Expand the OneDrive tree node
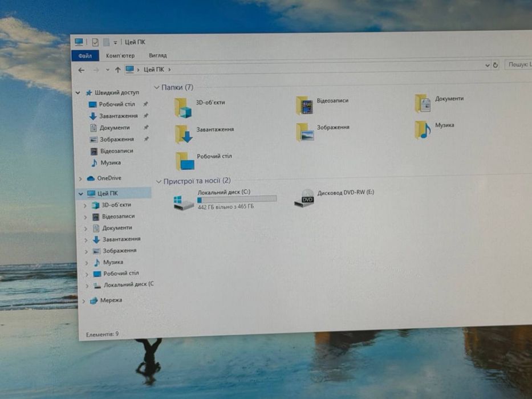The image size is (532, 399). tap(80, 178)
